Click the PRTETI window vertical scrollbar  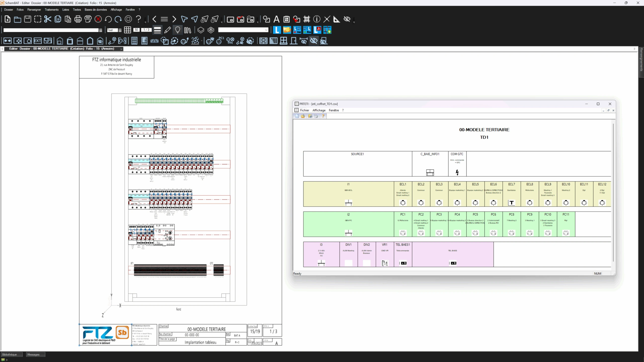613,192
